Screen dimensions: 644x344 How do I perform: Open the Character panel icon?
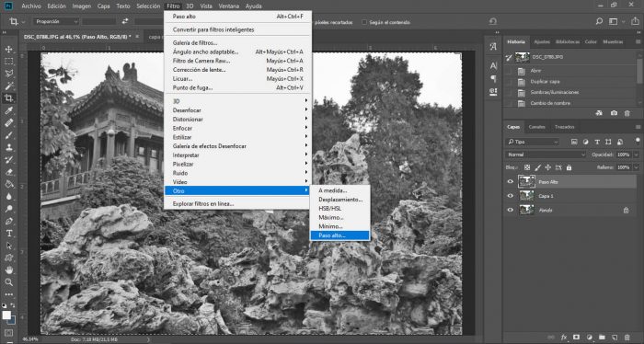coord(493,65)
